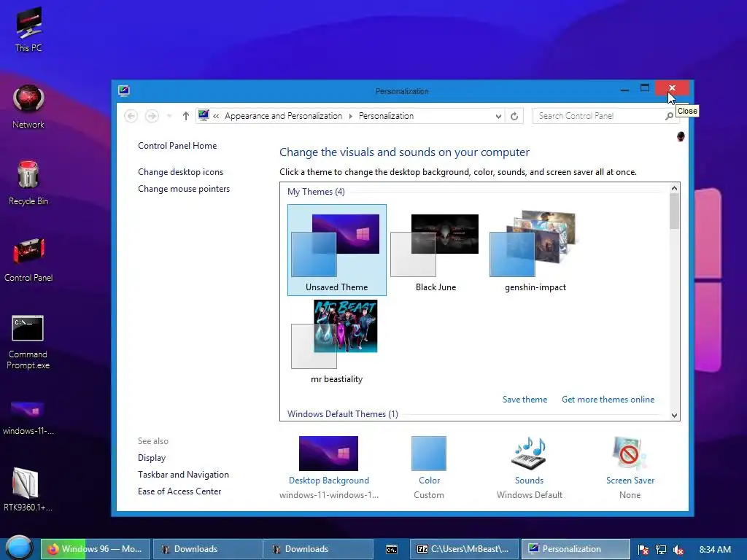
Task: Switch to the 7-Zip C:\Users\MrBeast taskbar item
Action: [465, 549]
